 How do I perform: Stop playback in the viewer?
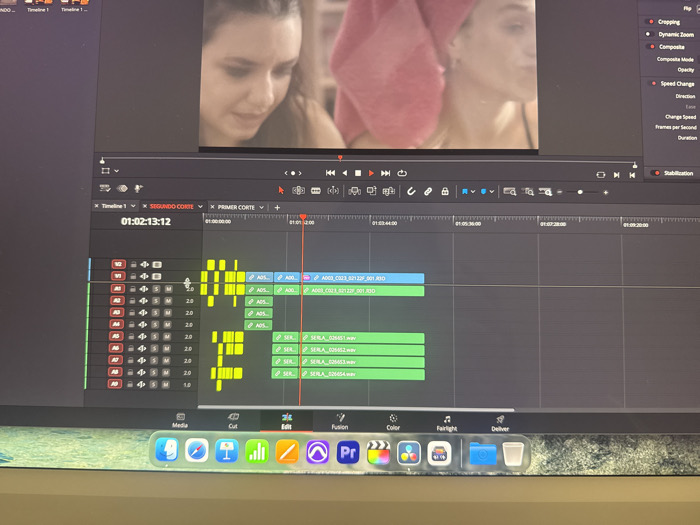[x=358, y=173]
